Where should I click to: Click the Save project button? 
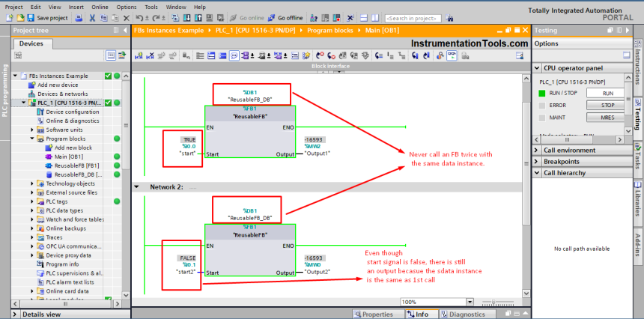point(48,18)
